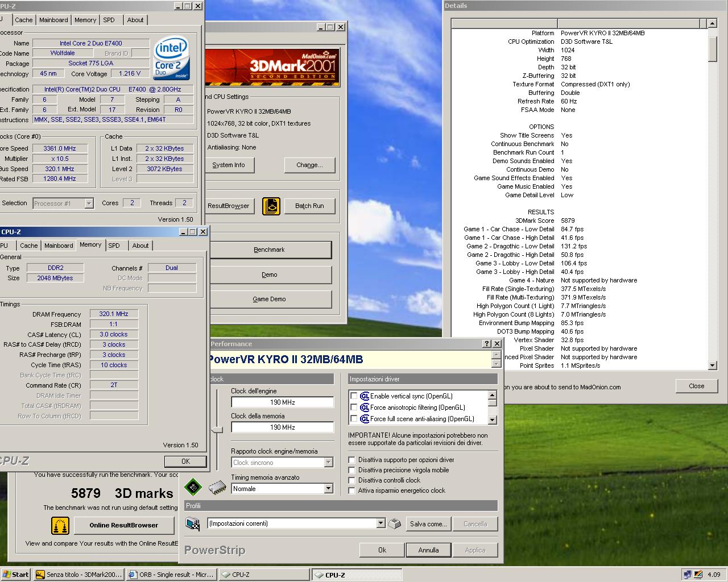Open the Clock sincrono ratio dropdown
Image resolution: width=728 pixels, height=582 pixels.
328,463
